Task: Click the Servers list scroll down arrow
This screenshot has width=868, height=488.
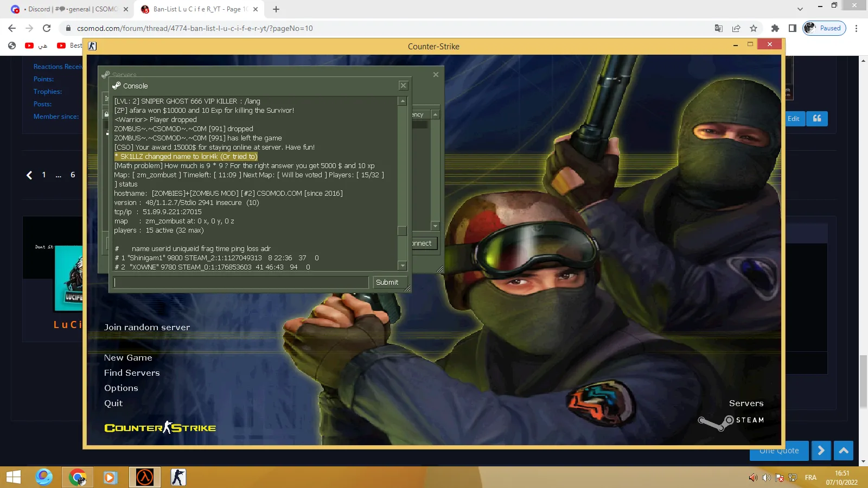Action: pyautogui.click(x=435, y=226)
